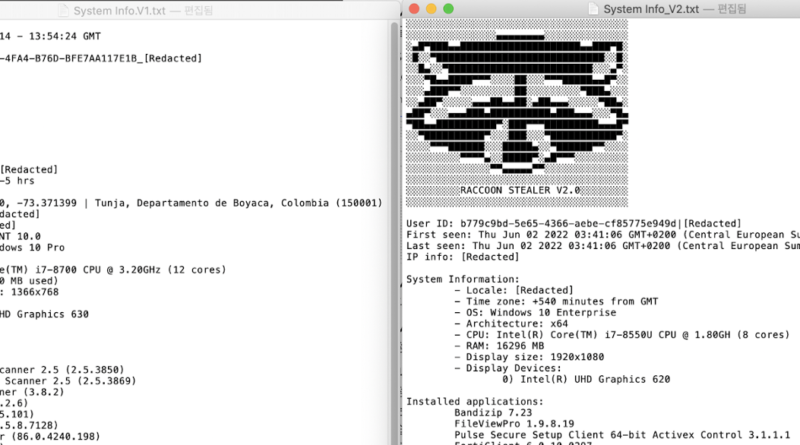
Task: Click the 'NT 10.0' line in V1 window
Action: [x=20, y=237]
